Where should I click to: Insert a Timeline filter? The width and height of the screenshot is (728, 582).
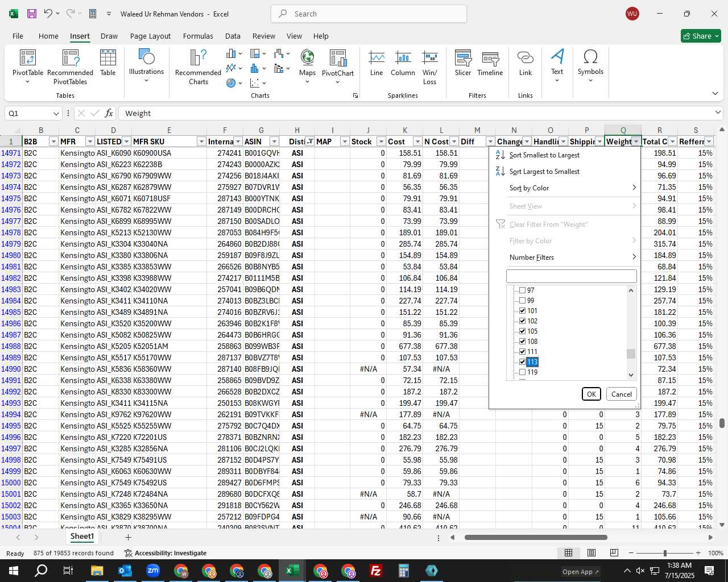coord(490,63)
